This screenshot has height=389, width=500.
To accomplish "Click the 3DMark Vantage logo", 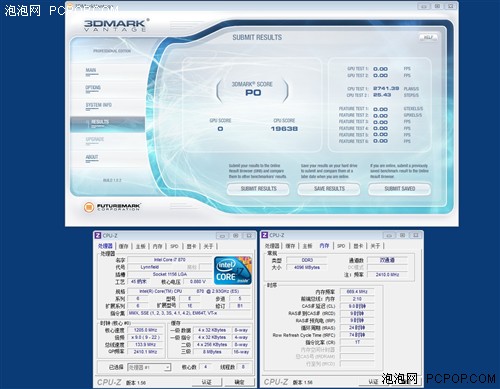I will [116, 25].
